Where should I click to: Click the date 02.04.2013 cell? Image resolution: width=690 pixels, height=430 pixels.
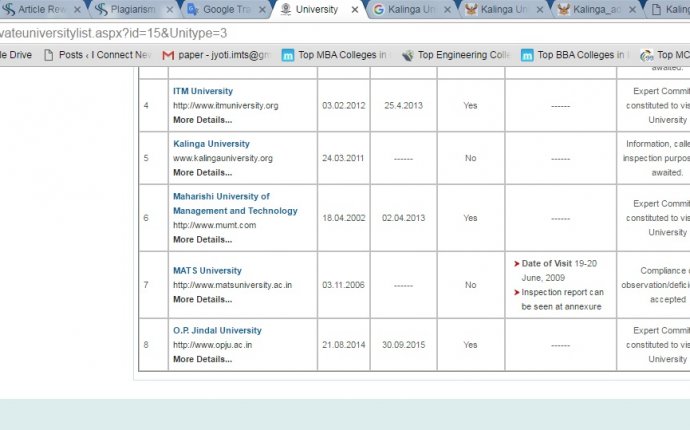[x=404, y=218]
